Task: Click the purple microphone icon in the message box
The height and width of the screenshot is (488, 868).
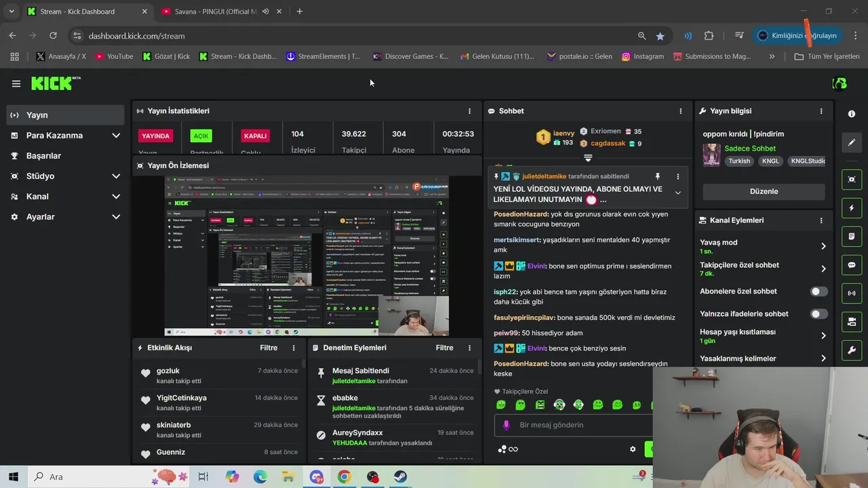Action: (x=506, y=426)
